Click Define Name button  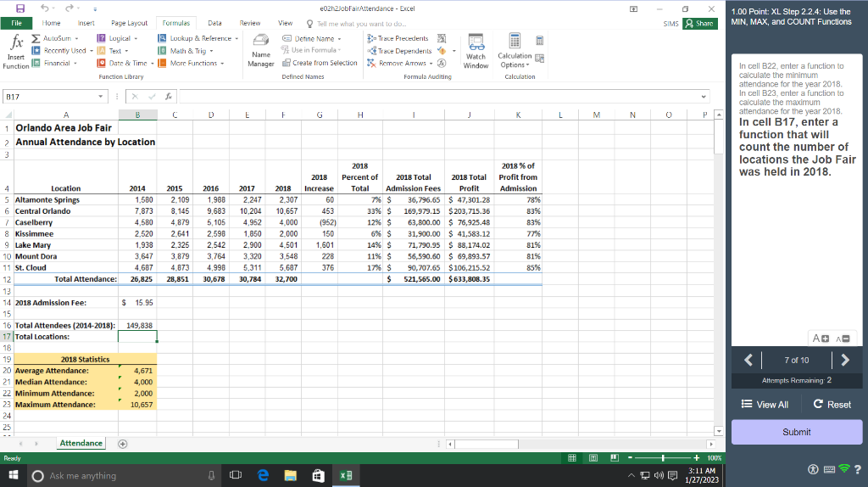coord(312,38)
